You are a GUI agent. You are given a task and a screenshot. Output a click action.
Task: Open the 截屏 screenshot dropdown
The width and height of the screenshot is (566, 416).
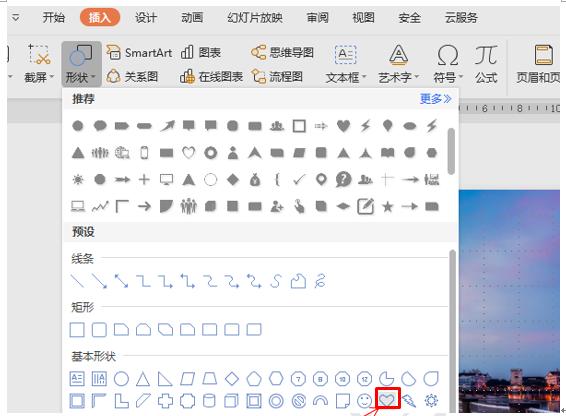click(x=39, y=64)
